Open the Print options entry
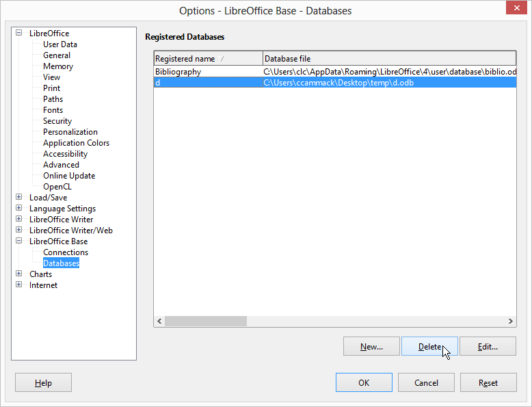Image resolution: width=532 pixels, height=407 pixels. click(x=51, y=88)
